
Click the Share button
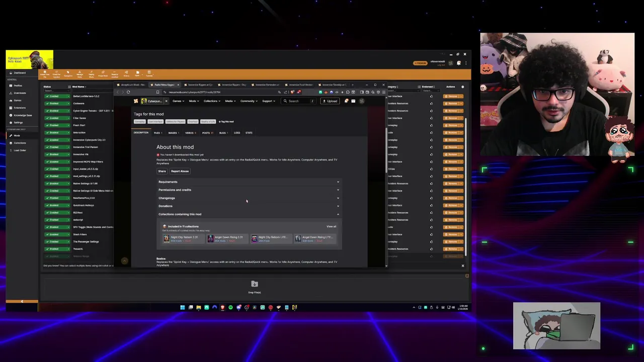pos(162,171)
